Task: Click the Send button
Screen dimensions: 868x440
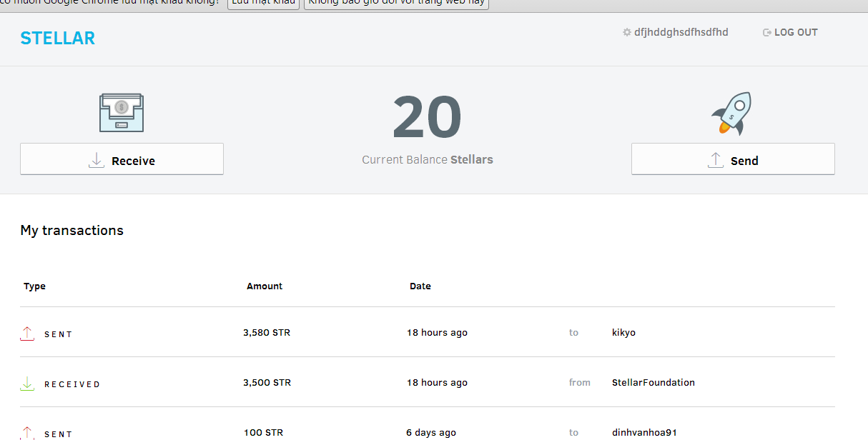Action: [733, 159]
